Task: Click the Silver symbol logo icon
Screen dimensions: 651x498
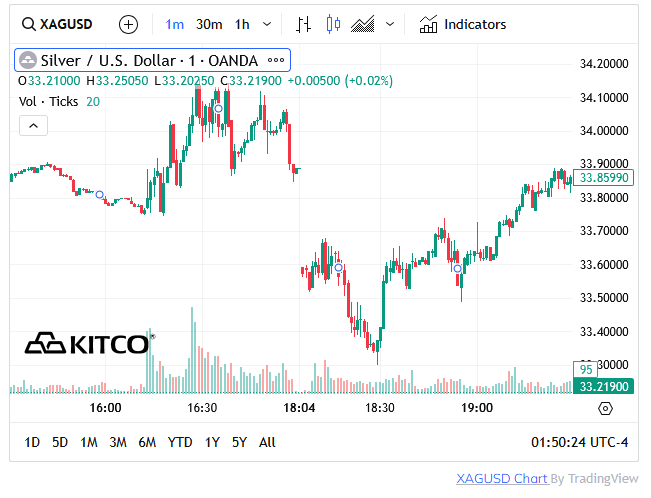Action: coord(28,61)
